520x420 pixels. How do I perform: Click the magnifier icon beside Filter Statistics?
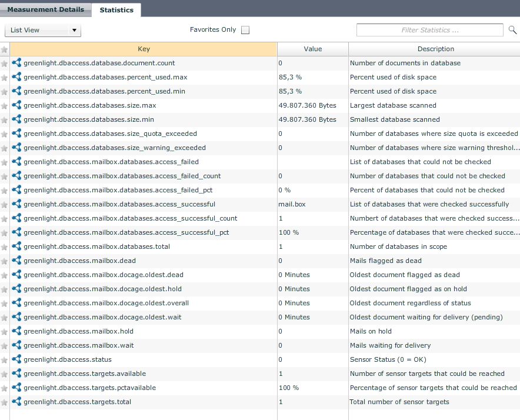512,30
